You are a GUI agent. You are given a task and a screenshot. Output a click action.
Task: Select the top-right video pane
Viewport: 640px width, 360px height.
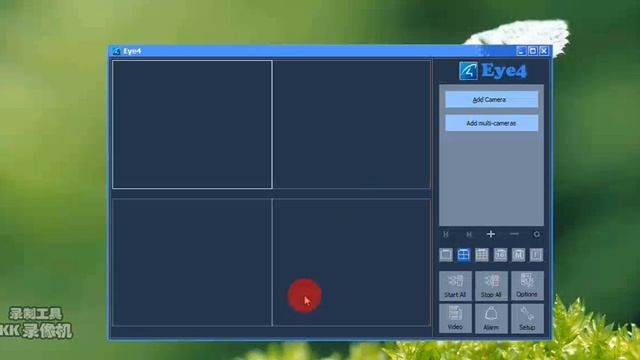(x=352, y=124)
